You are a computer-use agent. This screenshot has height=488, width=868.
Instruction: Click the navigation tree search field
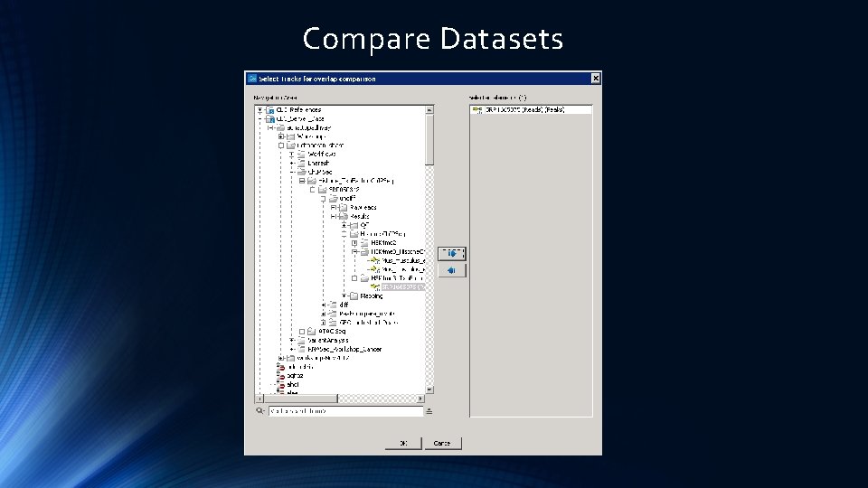(346, 411)
